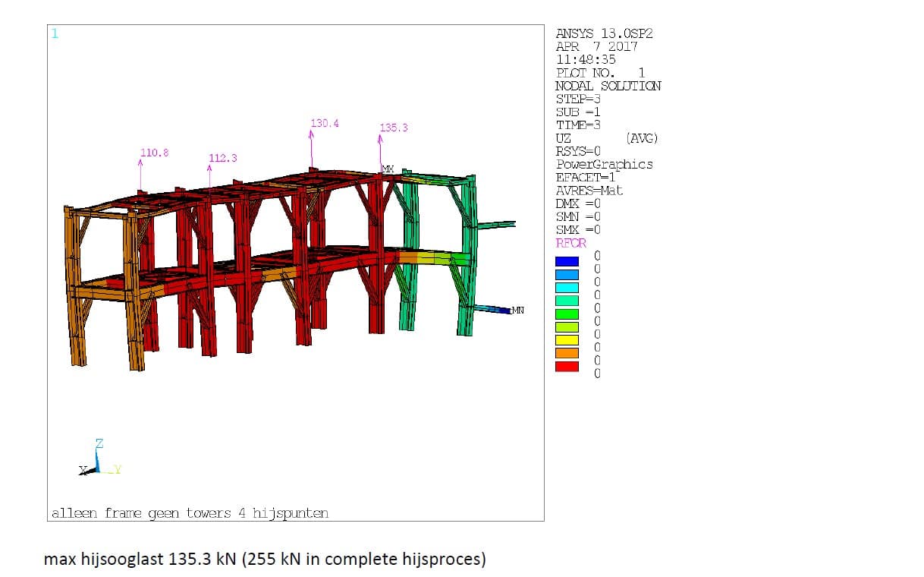This screenshot has width=924, height=577.
Task: Click the 'PowerGraphics' text
Action: point(605,164)
